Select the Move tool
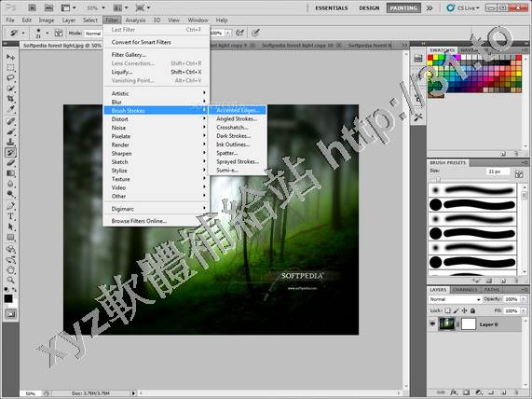The height and width of the screenshot is (399, 532). (10, 57)
